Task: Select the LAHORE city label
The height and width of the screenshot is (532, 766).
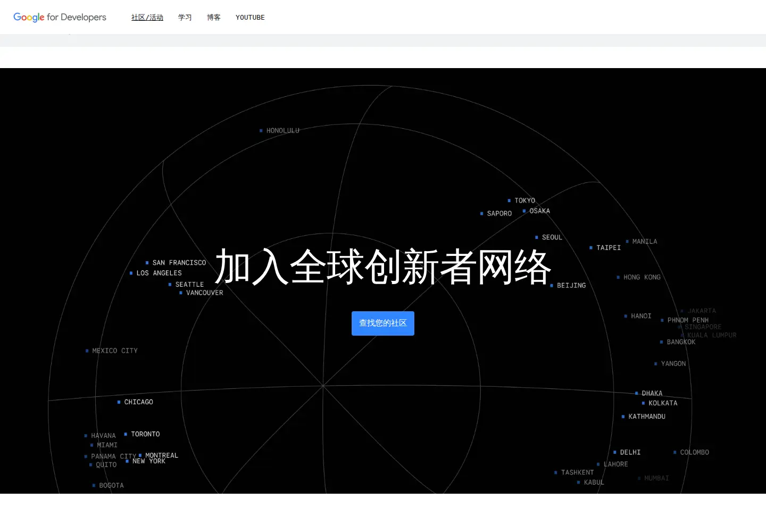Action: tap(616, 464)
